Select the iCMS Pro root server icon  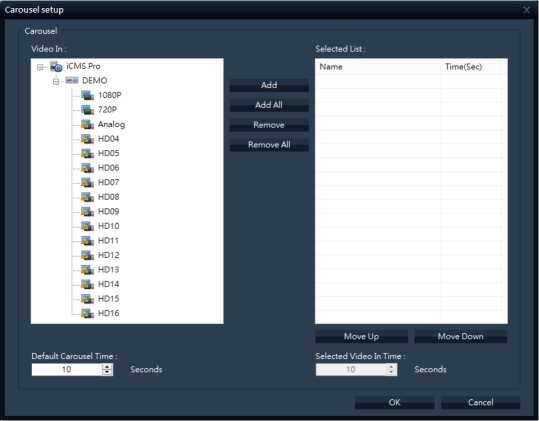pos(56,66)
